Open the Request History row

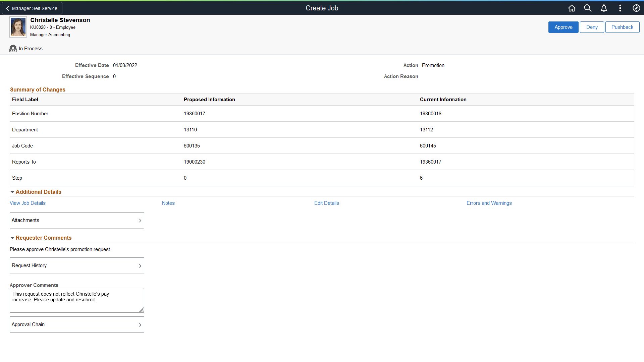[77, 265]
